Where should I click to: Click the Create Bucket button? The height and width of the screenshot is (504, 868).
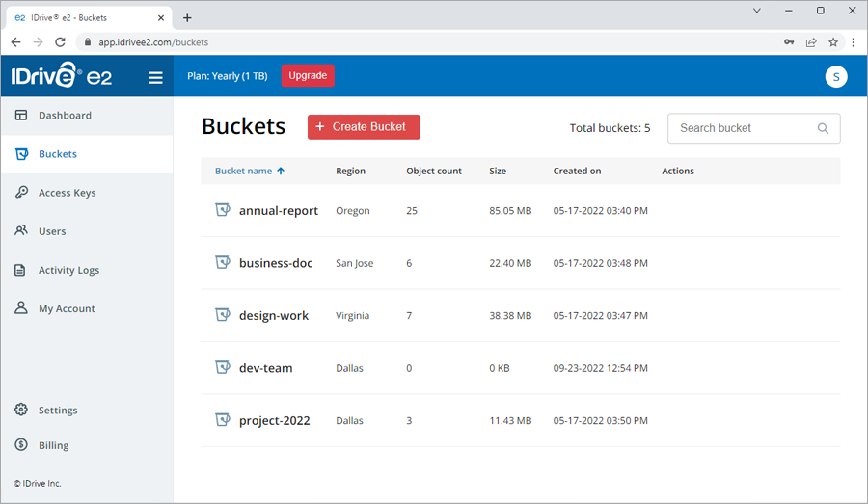pos(364,126)
